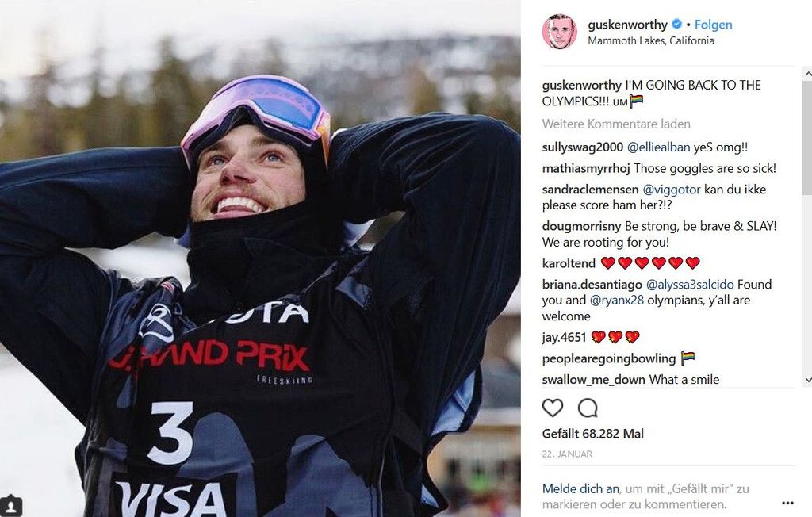Open dougmorrisny commenter profile
Image resolution: width=812 pixels, height=517 pixels.
click(x=581, y=226)
